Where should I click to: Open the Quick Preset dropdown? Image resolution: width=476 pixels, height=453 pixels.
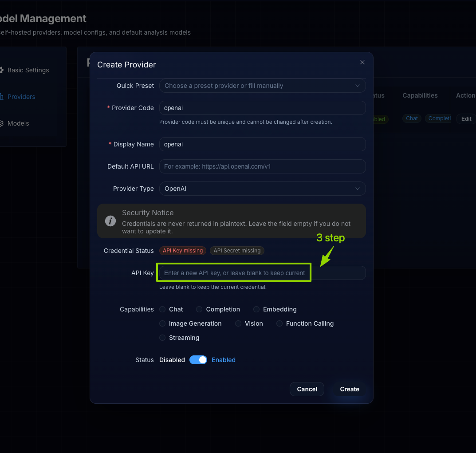point(262,86)
